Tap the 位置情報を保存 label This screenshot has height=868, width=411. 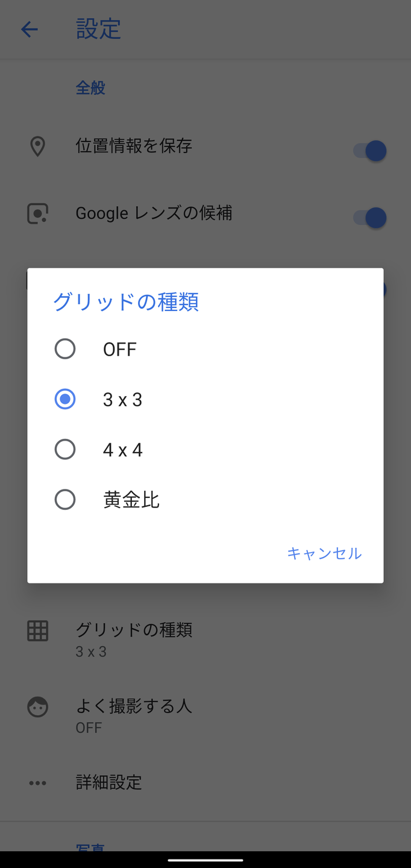point(134,146)
